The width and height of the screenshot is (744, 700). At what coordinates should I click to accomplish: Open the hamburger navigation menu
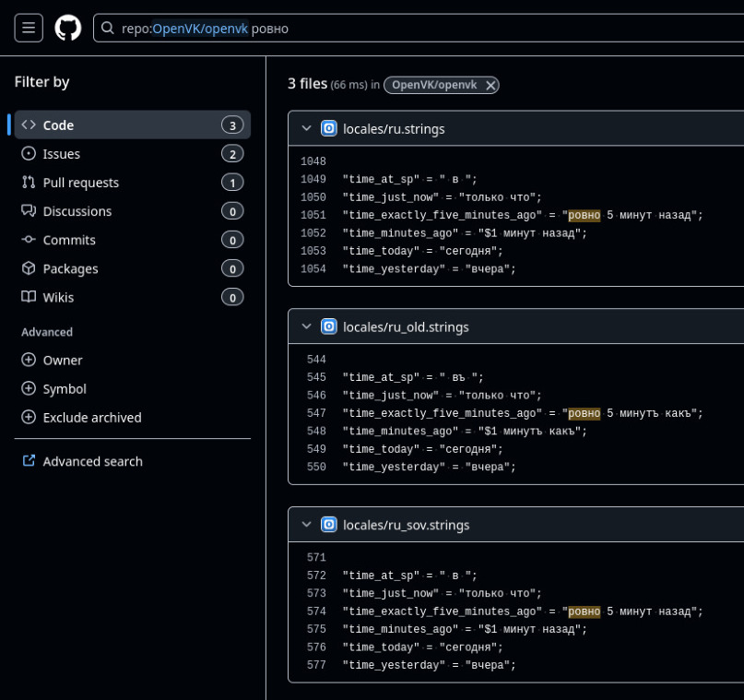[29, 28]
